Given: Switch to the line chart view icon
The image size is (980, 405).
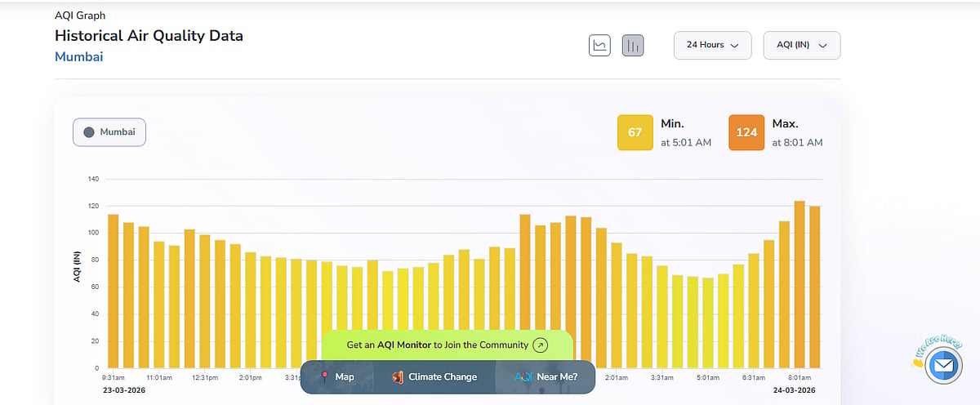Looking at the screenshot, I should click(x=599, y=45).
